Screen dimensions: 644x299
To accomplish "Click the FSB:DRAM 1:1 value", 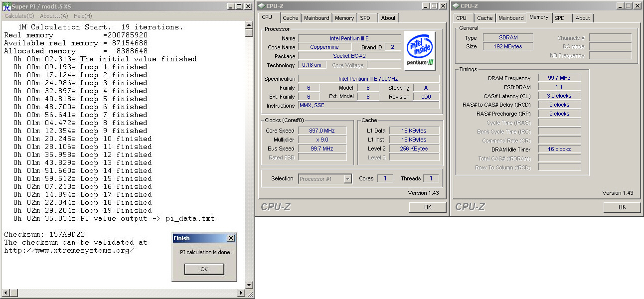I will (560, 87).
